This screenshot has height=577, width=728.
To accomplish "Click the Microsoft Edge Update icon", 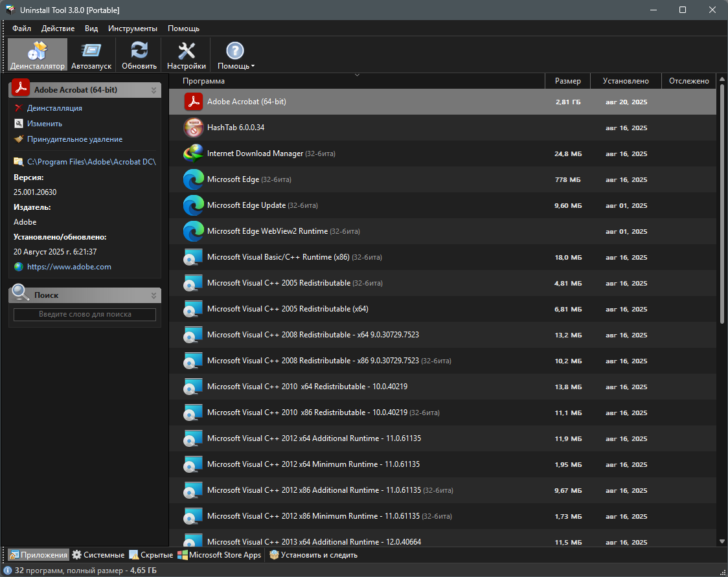I will point(194,206).
